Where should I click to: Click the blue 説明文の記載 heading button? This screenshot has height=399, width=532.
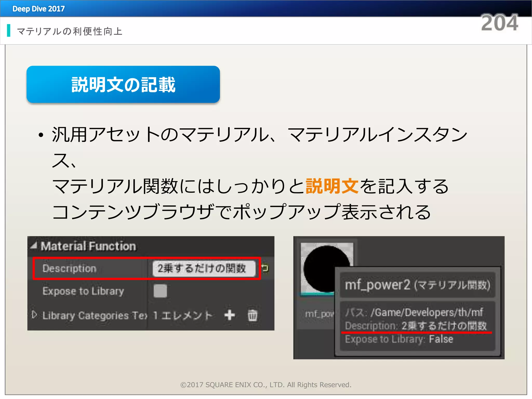tap(123, 84)
